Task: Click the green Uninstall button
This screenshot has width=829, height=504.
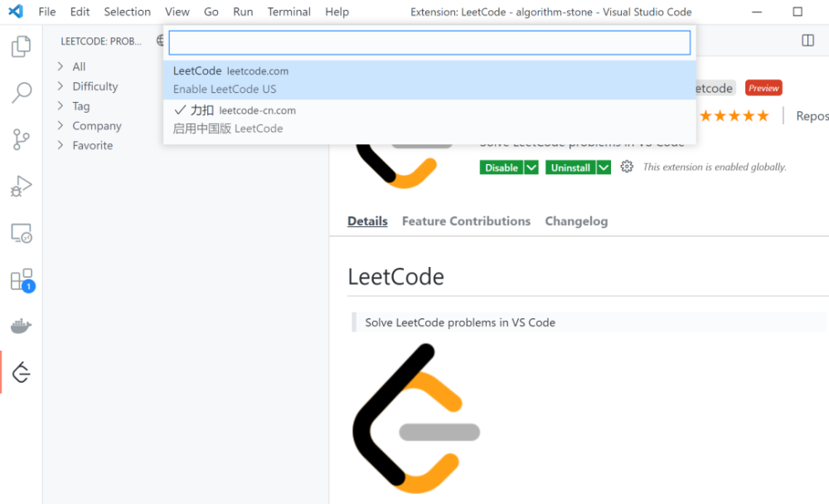Action: pos(570,167)
